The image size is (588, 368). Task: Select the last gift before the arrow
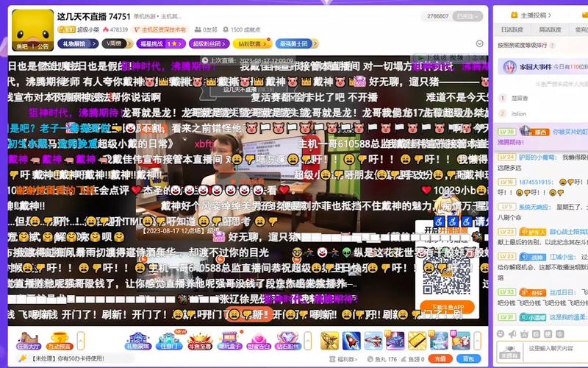point(461,341)
